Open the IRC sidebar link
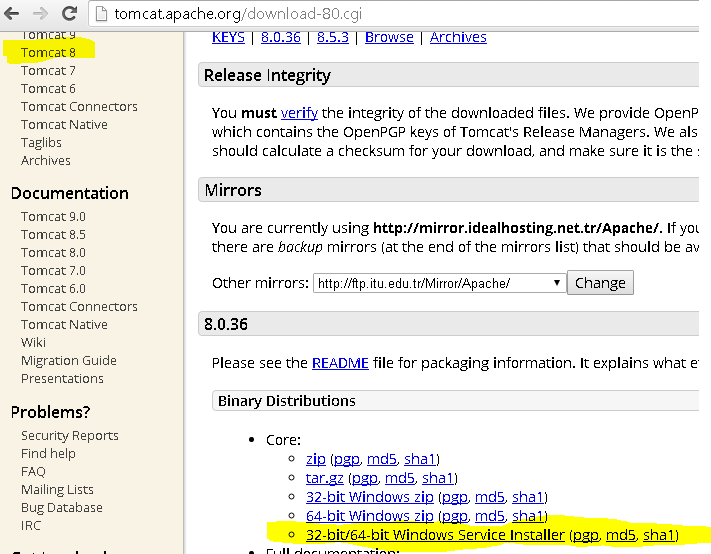Image resolution: width=711 pixels, height=554 pixels. click(31, 525)
